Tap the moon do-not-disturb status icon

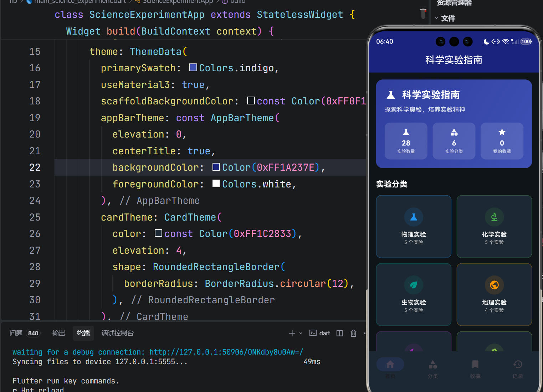486,42
